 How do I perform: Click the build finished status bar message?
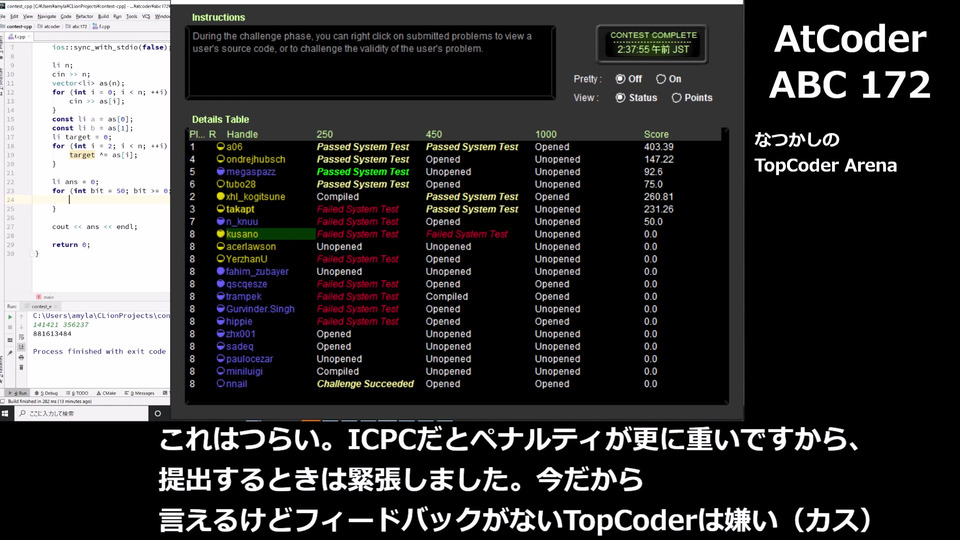(x=49, y=402)
